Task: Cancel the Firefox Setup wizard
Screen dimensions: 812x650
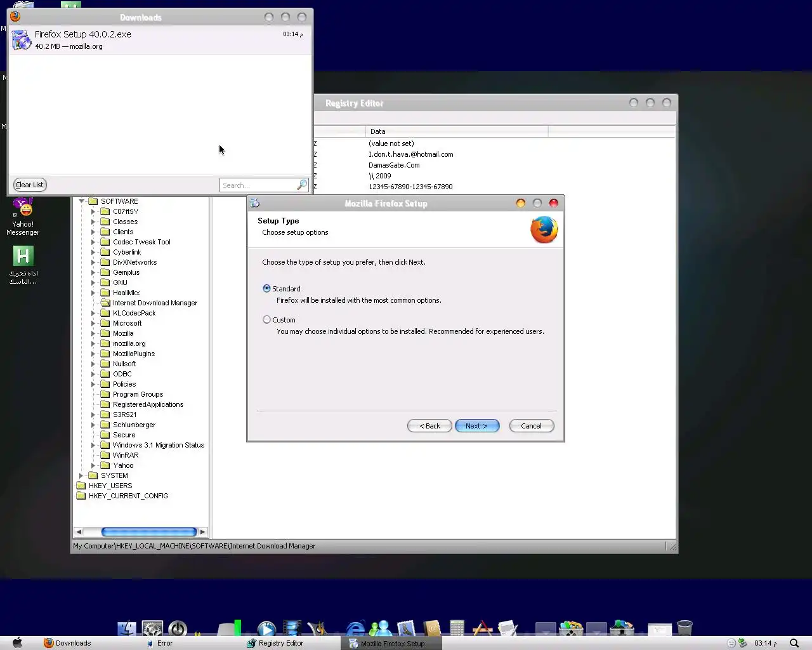Action: (x=532, y=426)
